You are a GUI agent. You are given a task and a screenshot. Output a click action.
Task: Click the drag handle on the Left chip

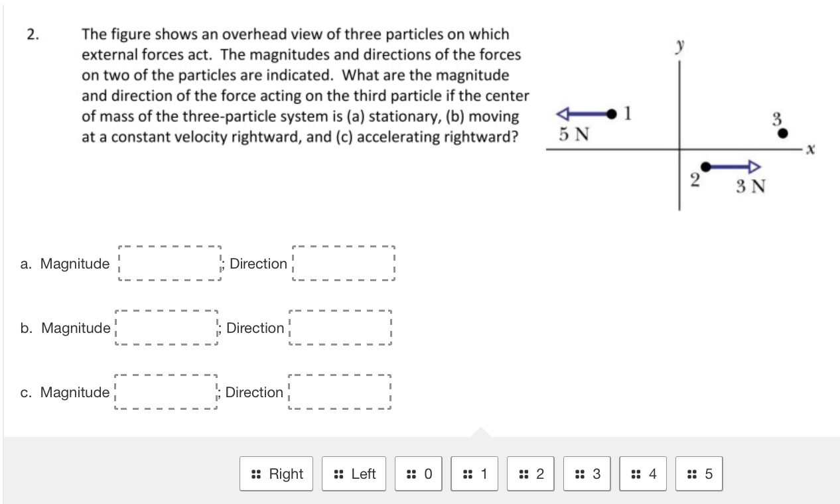(337, 473)
